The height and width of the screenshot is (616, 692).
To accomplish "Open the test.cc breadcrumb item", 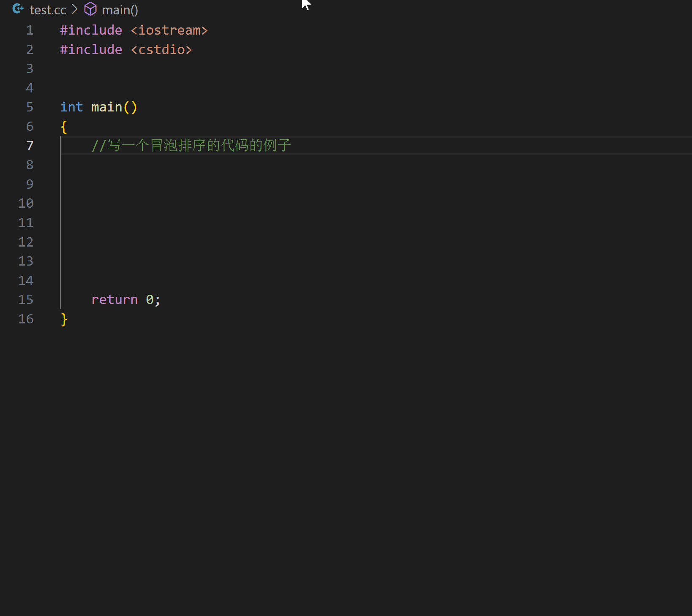I will (48, 10).
